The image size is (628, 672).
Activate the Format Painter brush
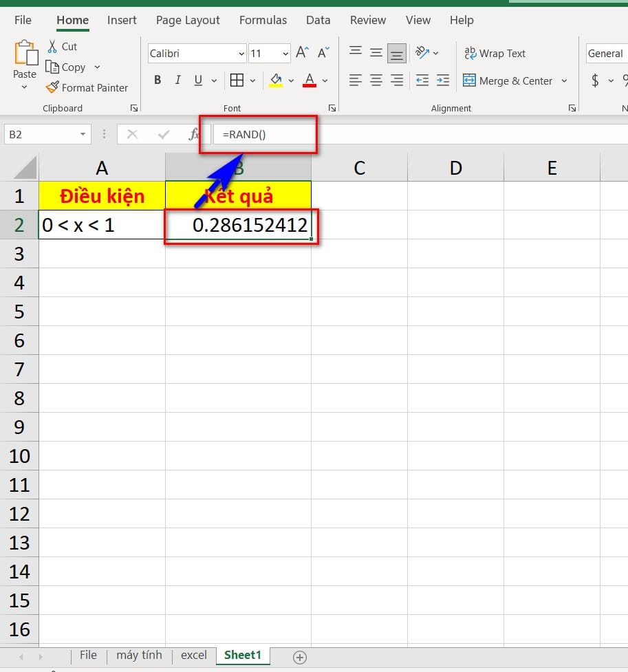pyautogui.click(x=53, y=88)
